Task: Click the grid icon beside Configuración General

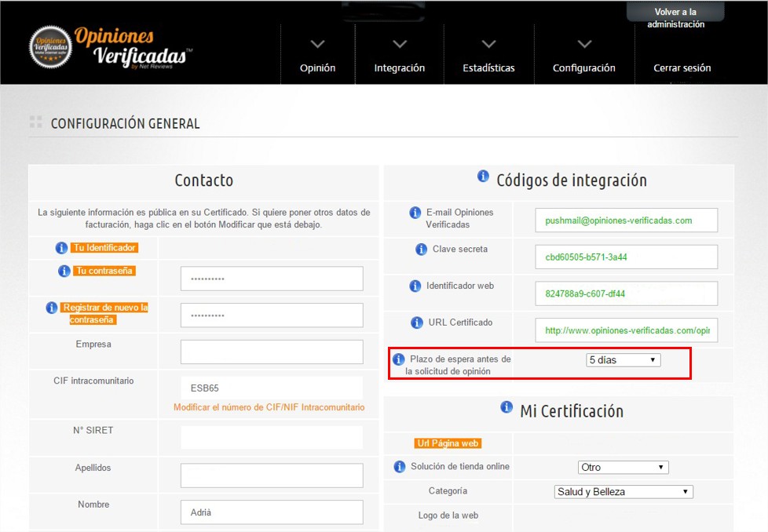Action: click(x=36, y=122)
